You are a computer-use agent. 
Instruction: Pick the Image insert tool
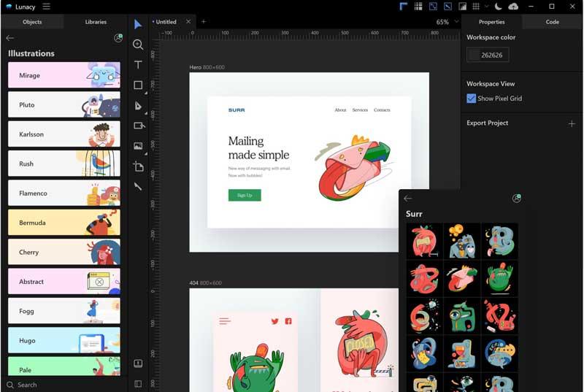coord(138,146)
